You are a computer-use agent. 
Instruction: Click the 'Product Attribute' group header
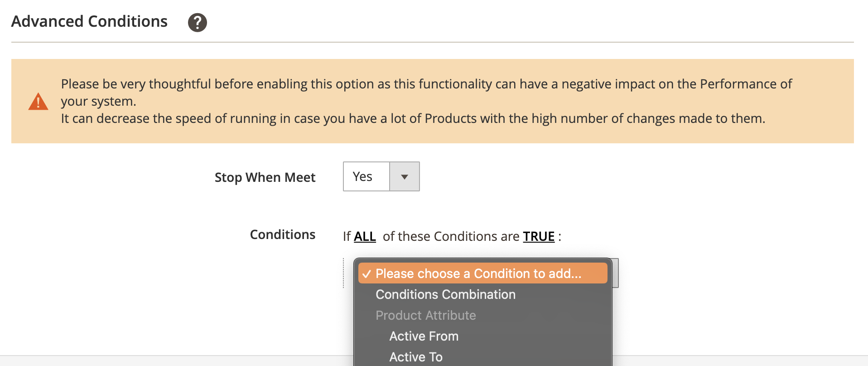(x=425, y=315)
